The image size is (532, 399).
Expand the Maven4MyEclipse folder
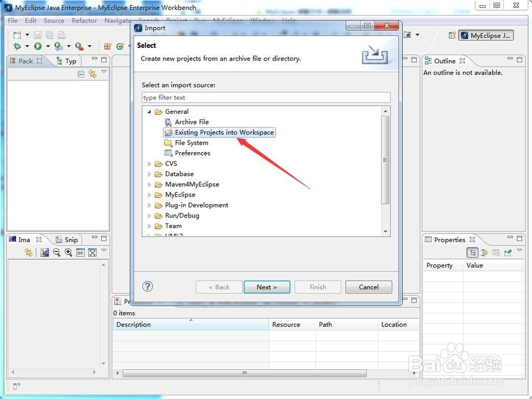point(149,185)
